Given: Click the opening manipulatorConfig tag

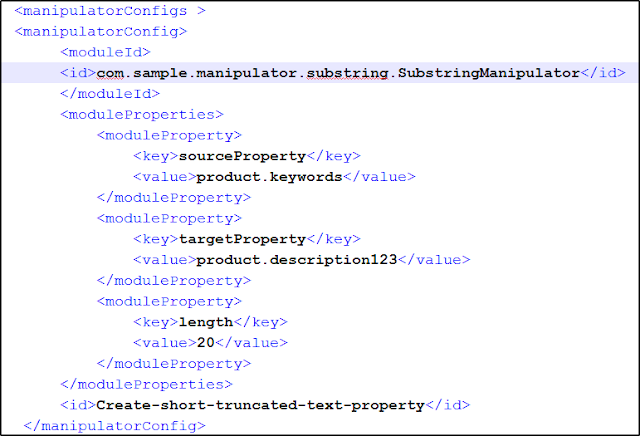Looking at the screenshot, I should click(x=101, y=31).
